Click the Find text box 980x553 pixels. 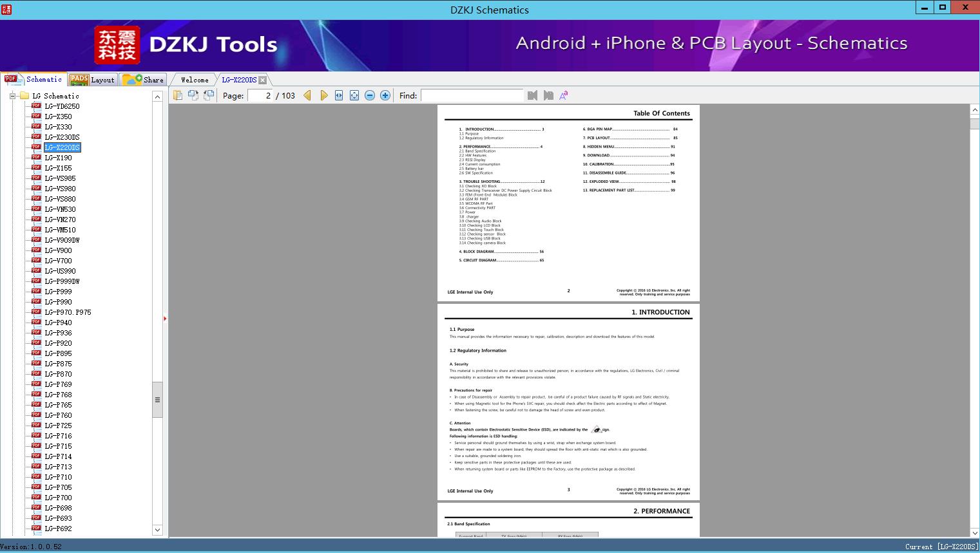[x=472, y=95]
